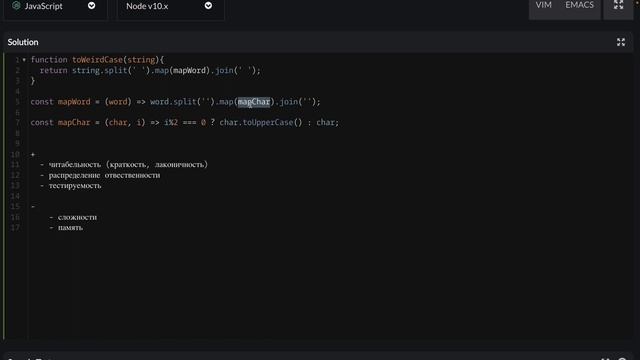Click the highlighted mapChar word on line 5
The width and height of the screenshot is (640, 360).
coord(254,102)
